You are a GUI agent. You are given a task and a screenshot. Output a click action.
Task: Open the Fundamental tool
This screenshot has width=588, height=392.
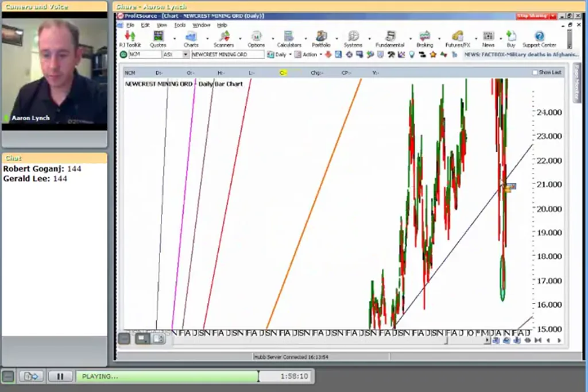(390, 39)
